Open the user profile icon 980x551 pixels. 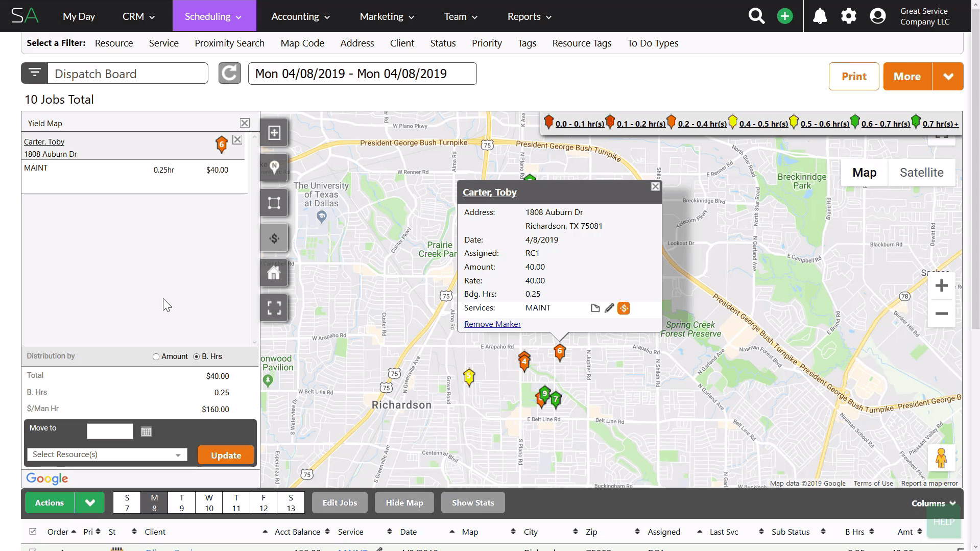point(878,16)
